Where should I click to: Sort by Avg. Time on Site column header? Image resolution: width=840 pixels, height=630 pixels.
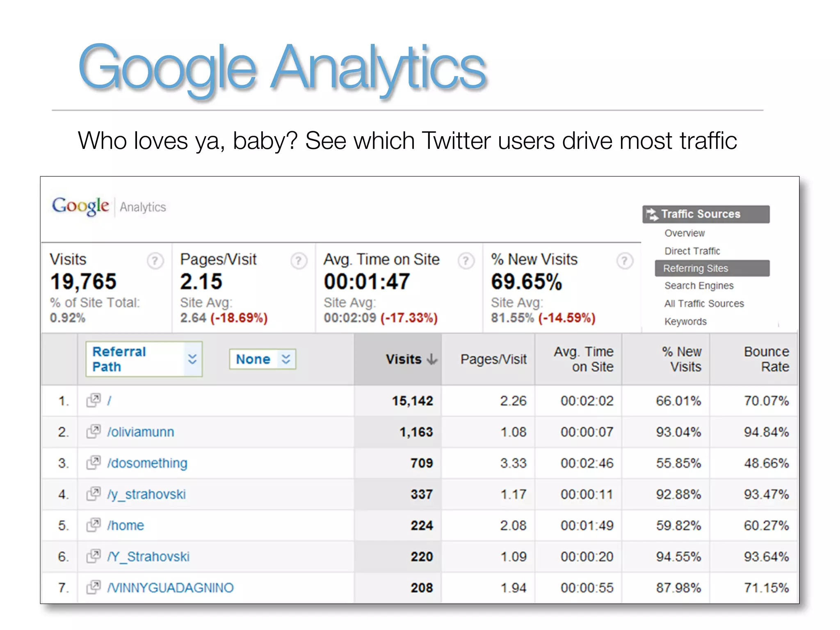(x=578, y=359)
